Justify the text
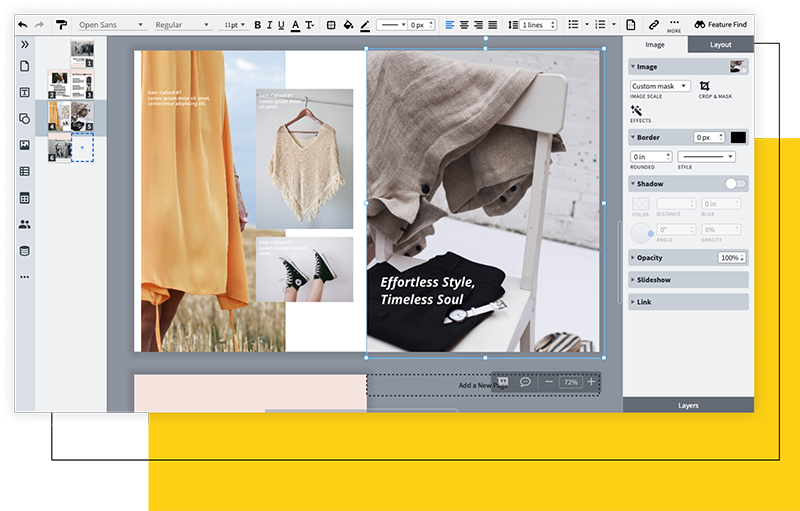Image resolution: width=800 pixels, height=511 pixels. 492,25
